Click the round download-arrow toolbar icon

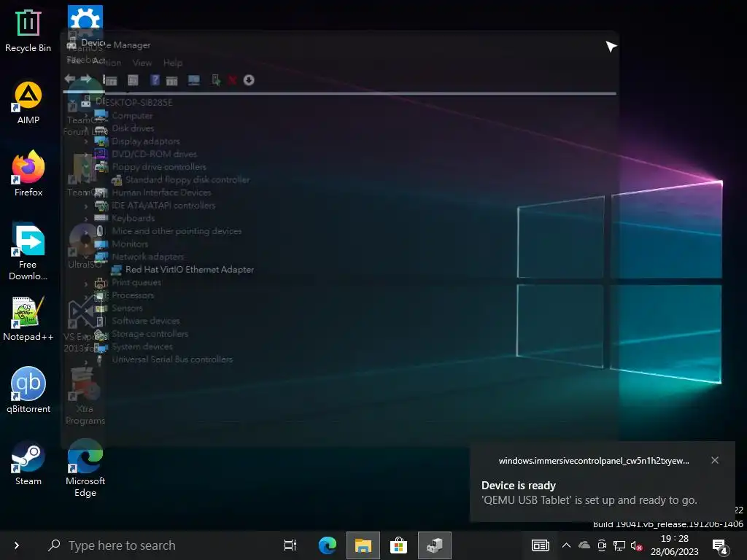249,80
